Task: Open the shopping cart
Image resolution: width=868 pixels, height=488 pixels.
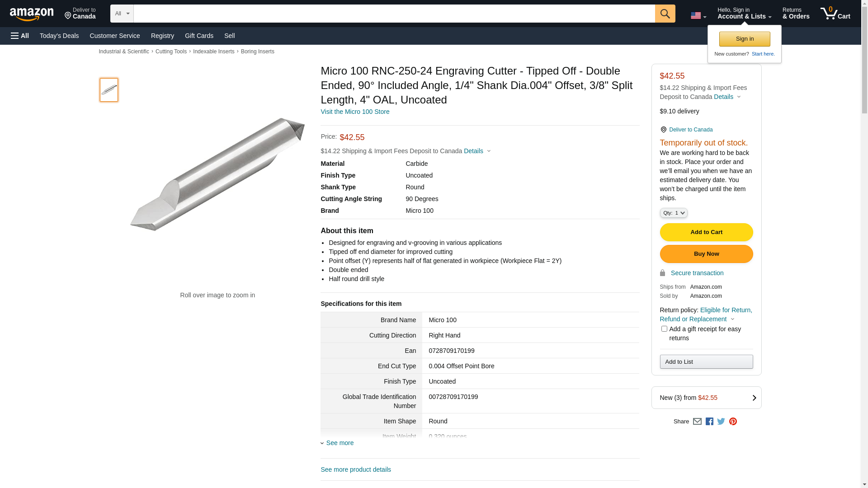Action: [835, 14]
